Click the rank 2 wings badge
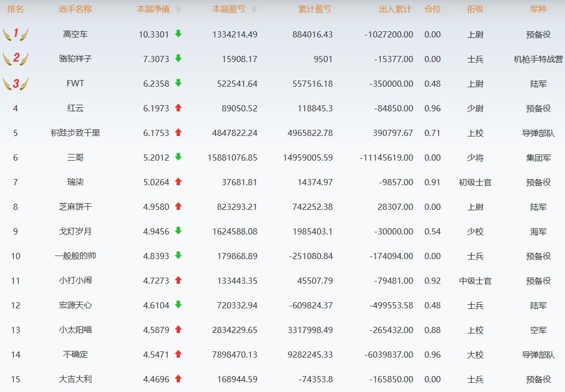Image resolution: width=565 pixels, height=392 pixels. (x=15, y=59)
